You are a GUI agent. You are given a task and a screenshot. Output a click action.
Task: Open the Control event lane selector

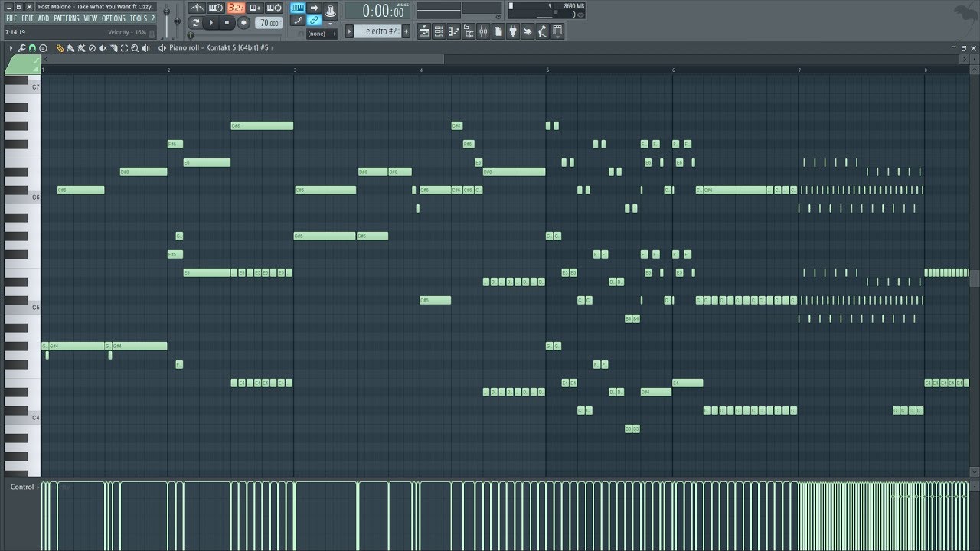coord(21,487)
